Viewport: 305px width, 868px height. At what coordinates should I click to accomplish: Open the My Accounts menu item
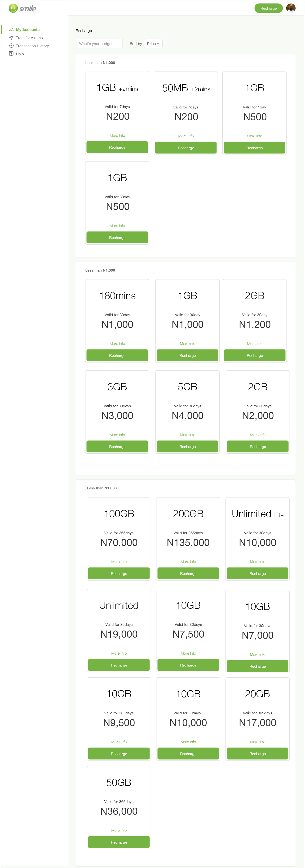click(x=28, y=30)
